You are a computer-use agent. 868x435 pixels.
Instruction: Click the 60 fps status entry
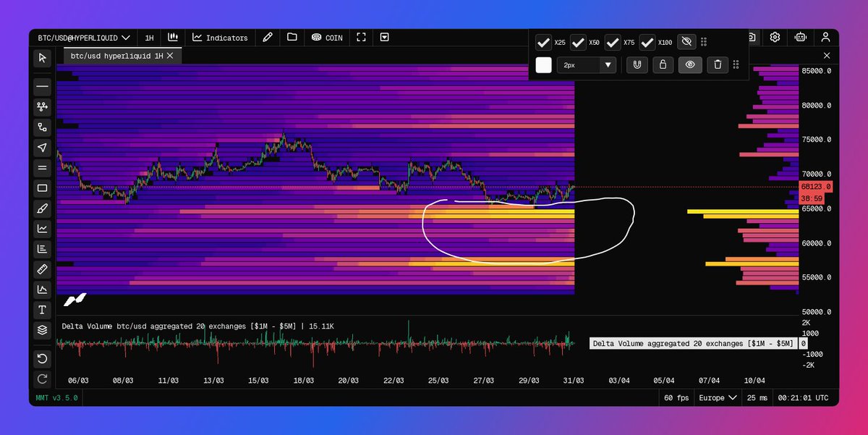[676, 397]
